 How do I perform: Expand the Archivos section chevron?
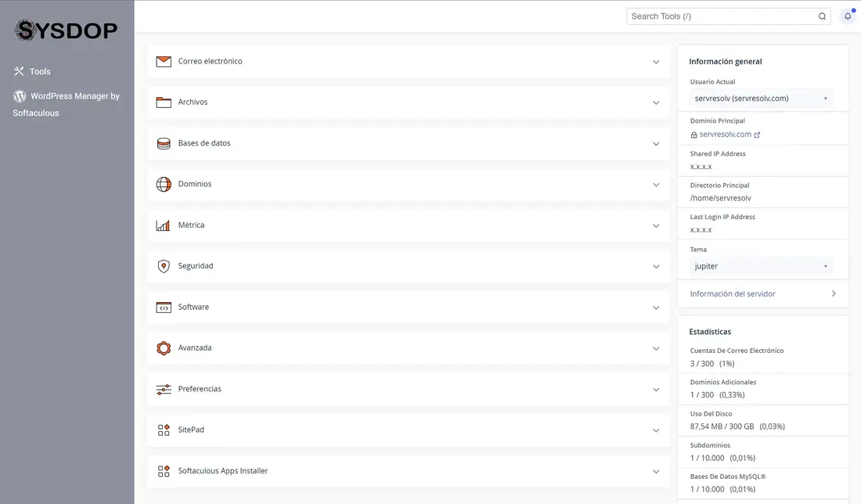(656, 103)
